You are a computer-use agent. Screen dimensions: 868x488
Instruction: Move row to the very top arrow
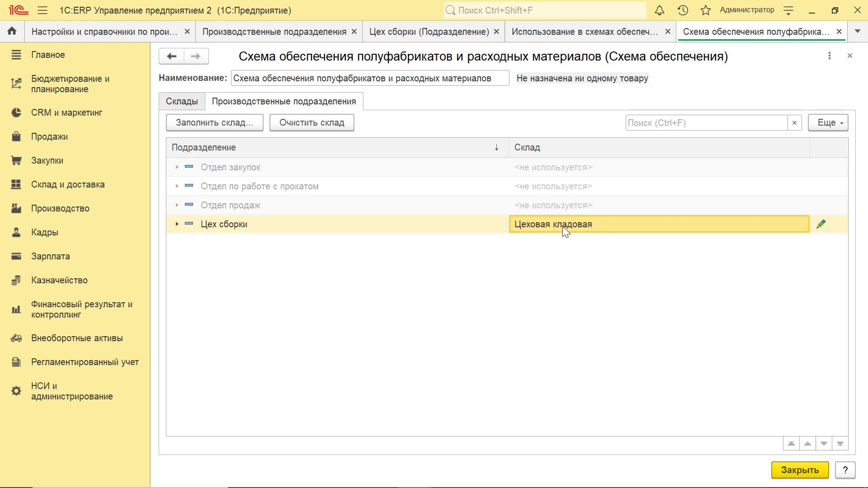791,444
